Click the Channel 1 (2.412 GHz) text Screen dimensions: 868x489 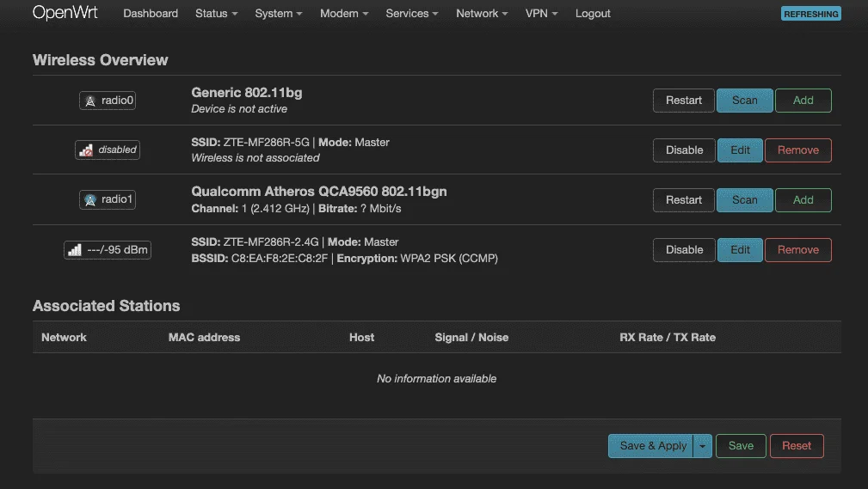[250, 209]
